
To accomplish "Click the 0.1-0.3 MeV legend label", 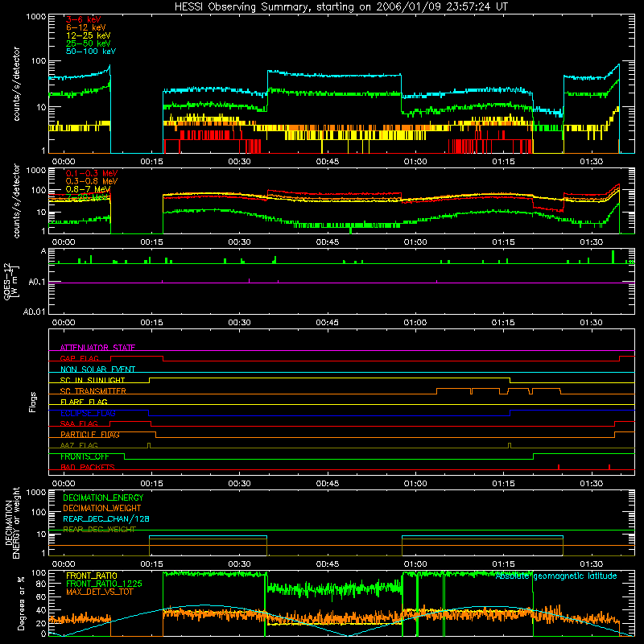I will coord(92,173).
